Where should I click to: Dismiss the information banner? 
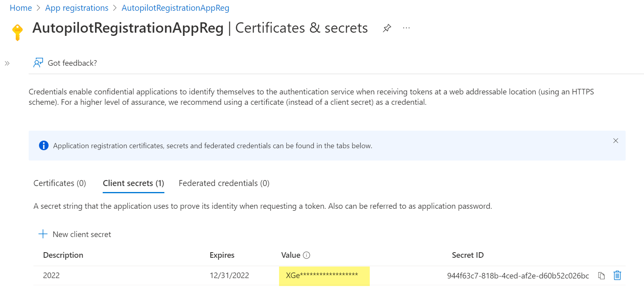[616, 141]
